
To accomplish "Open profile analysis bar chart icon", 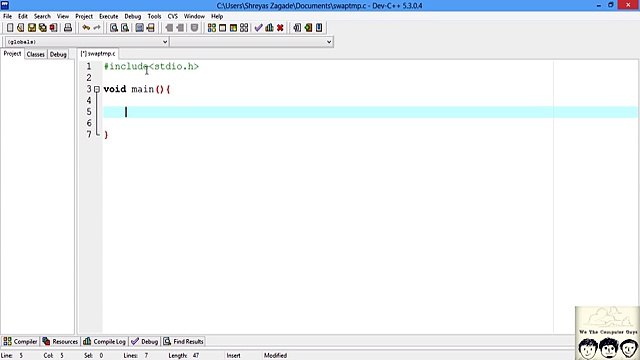I will (x=269, y=28).
